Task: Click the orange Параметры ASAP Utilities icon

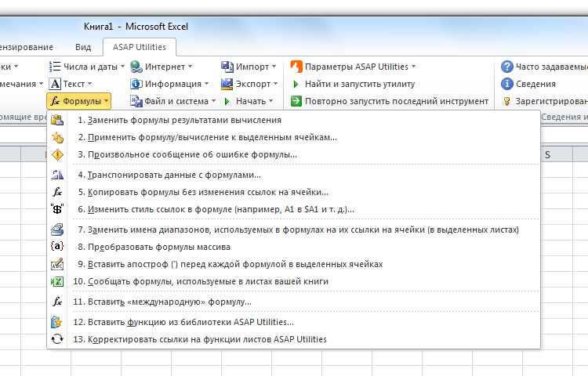Action: [x=296, y=67]
